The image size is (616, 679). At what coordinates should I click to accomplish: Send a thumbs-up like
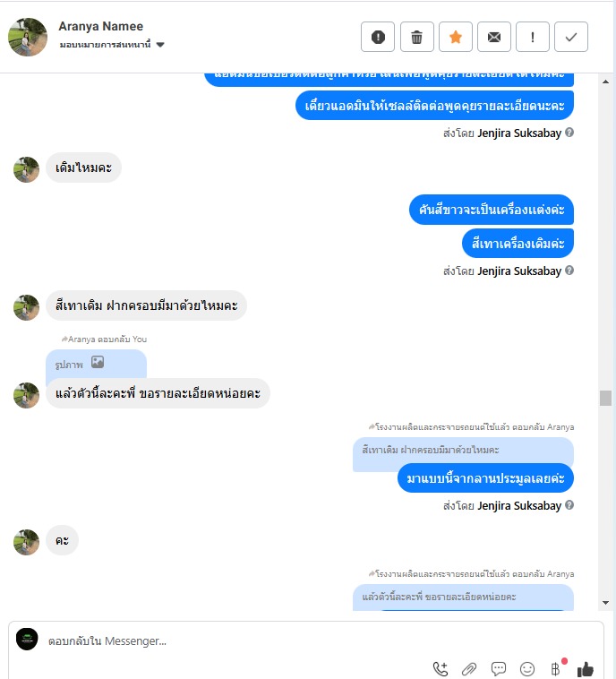[x=586, y=669]
